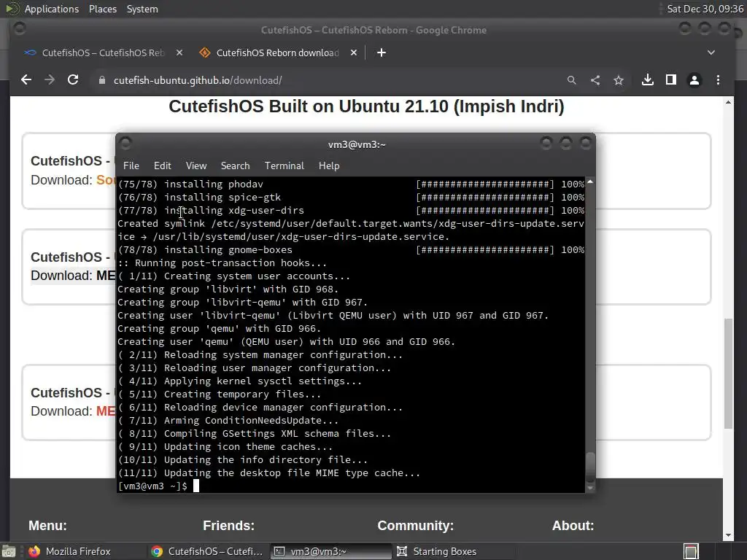Image resolution: width=747 pixels, height=560 pixels.
Task: Click the Applications menu logo icon
Action: coord(12,9)
